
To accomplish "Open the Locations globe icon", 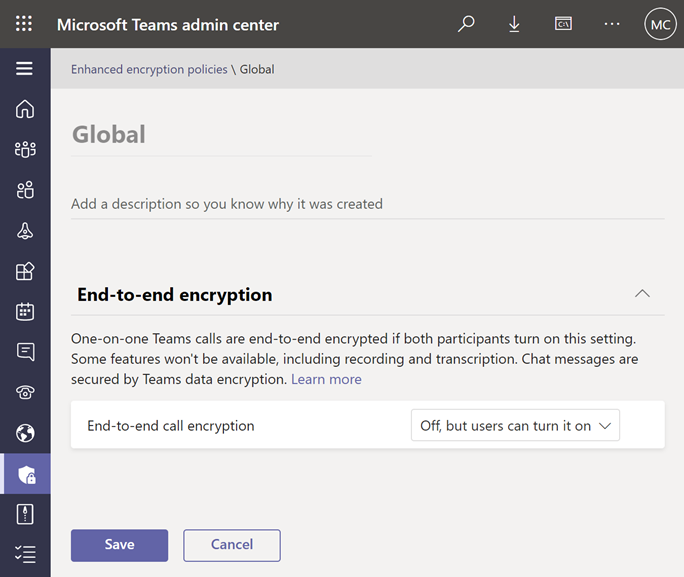I will click(25, 433).
